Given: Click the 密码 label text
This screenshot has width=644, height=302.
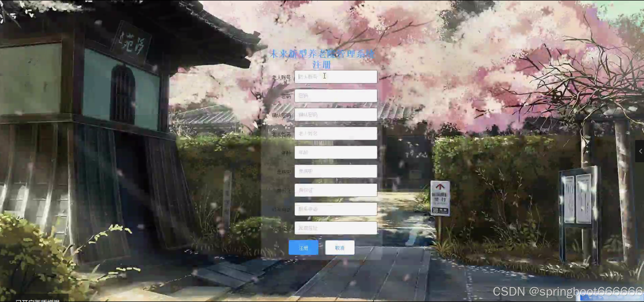Looking at the screenshot, I should pyautogui.click(x=286, y=96).
